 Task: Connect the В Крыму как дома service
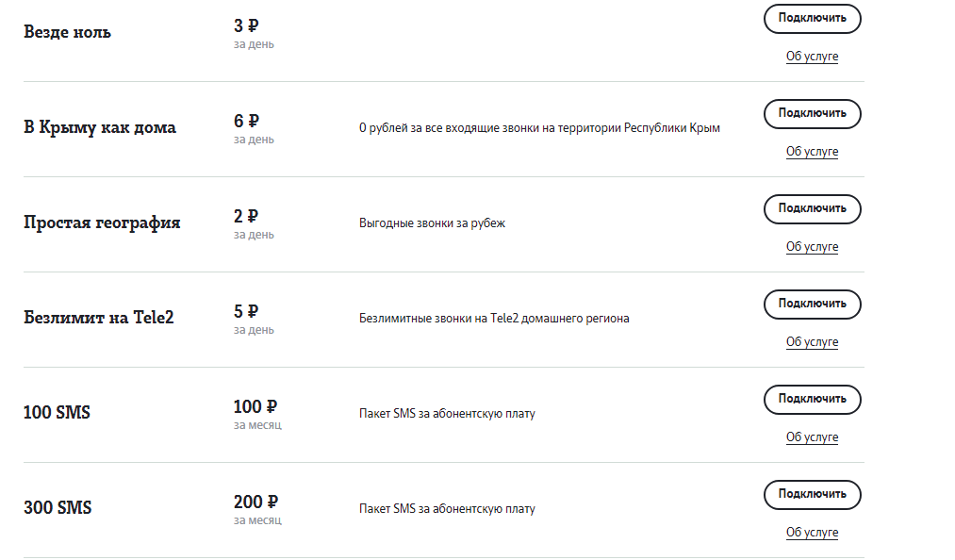tap(812, 113)
